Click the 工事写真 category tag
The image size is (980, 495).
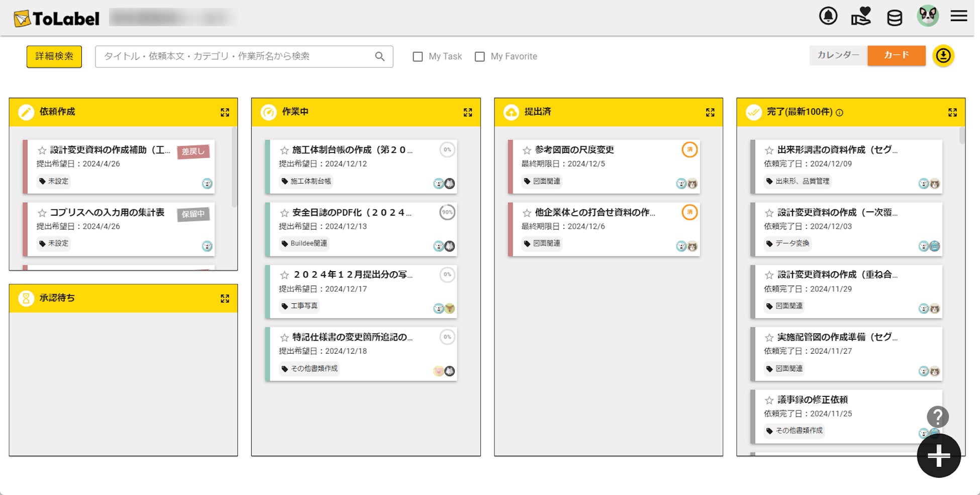click(x=300, y=306)
